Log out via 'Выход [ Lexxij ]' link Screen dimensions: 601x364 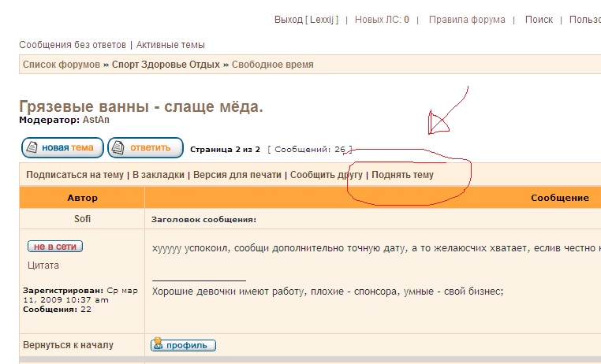[x=306, y=20]
